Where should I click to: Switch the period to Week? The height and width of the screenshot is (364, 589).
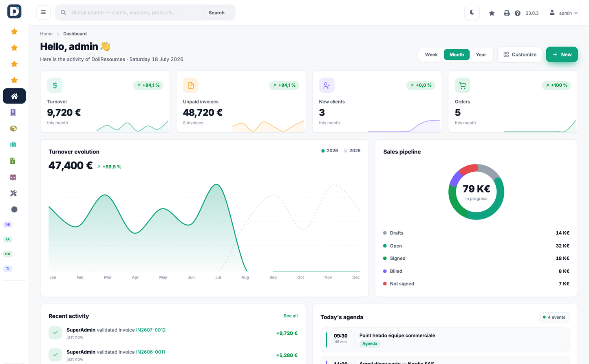[x=431, y=55]
